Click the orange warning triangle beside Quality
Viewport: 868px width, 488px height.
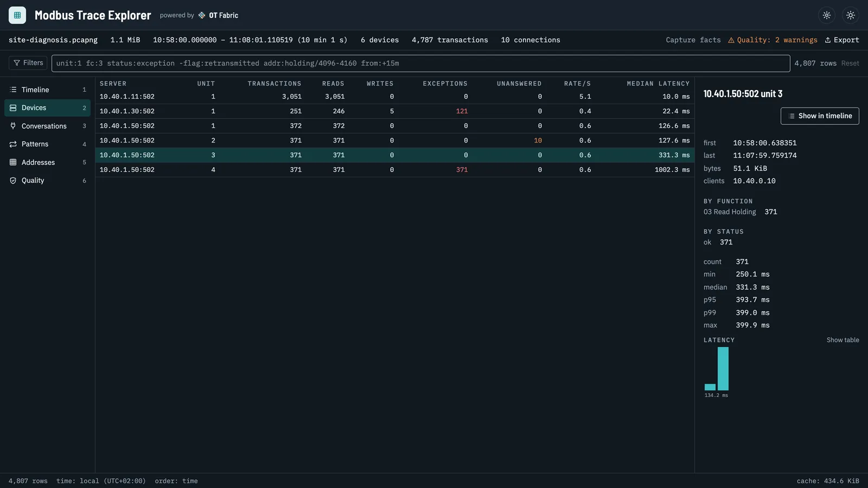click(731, 40)
